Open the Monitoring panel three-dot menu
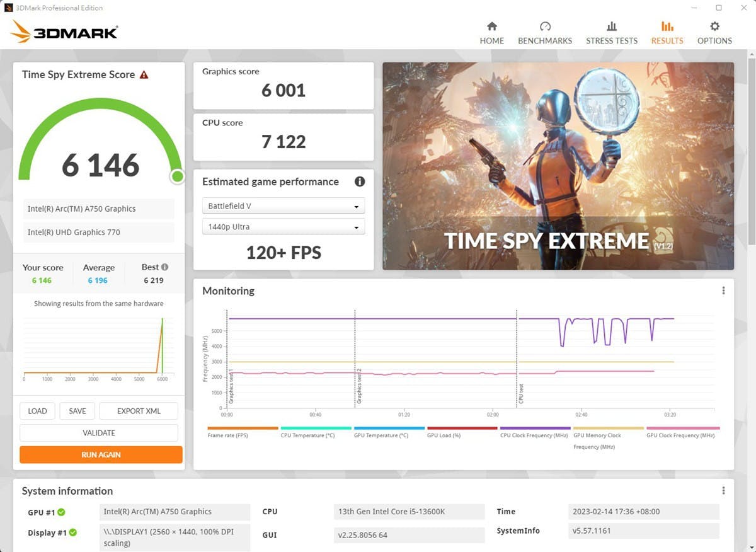This screenshot has height=552, width=756. pyautogui.click(x=723, y=290)
